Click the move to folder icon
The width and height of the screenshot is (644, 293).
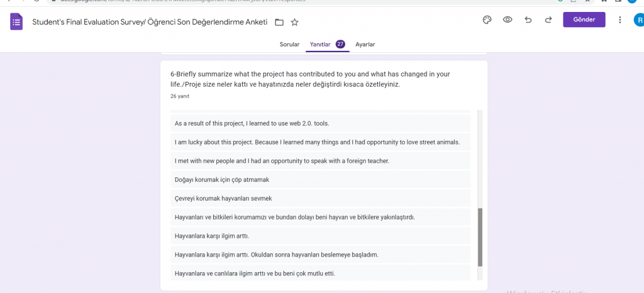point(279,23)
